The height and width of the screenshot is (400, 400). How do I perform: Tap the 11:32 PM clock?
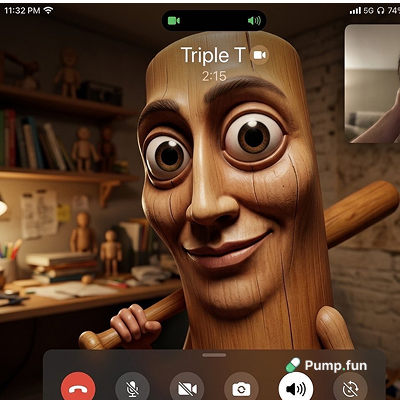pyautogui.click(x=22, y=10)
